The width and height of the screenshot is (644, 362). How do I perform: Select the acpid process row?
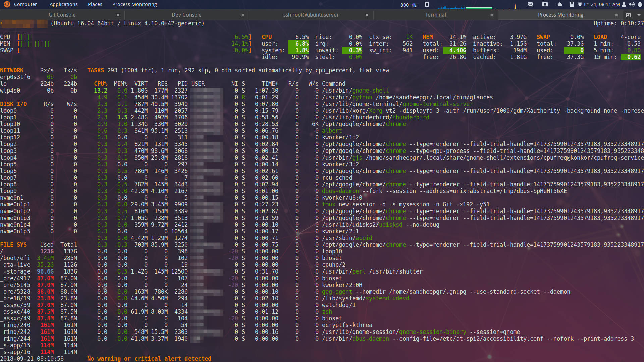pyautogui.click(x=233, y=238)
